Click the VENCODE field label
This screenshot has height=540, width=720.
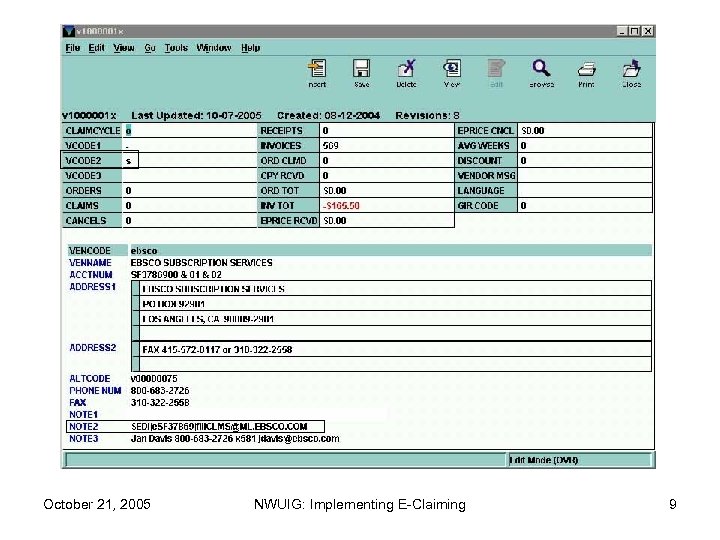click(x=90, y=251)
